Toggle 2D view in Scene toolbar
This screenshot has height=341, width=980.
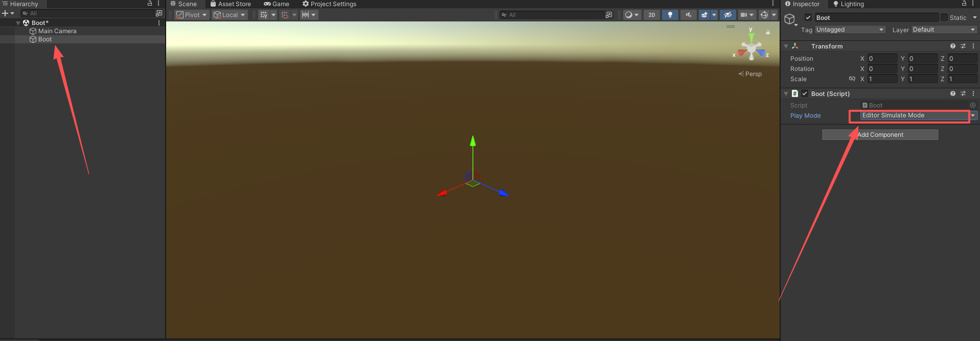(651, 15)
